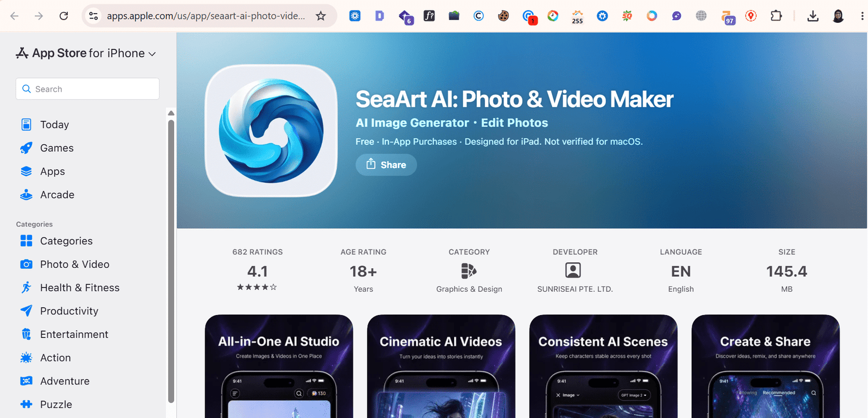View site information icon in address bar

(x=94, y=16)
